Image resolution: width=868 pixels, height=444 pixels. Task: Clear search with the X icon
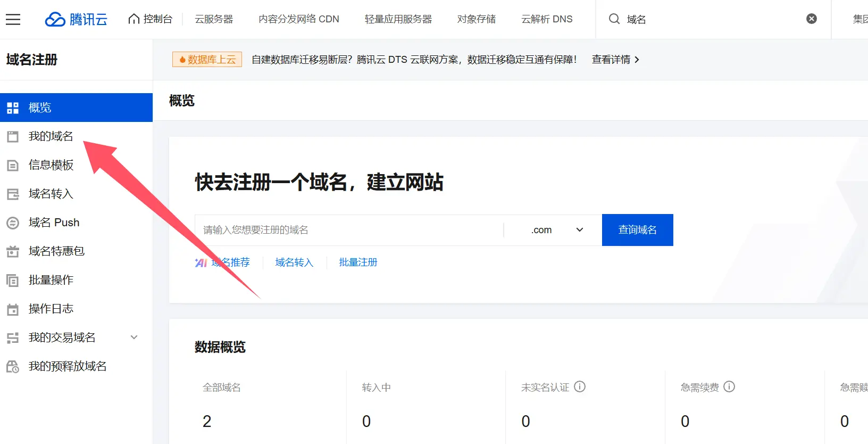click(811, 19)
